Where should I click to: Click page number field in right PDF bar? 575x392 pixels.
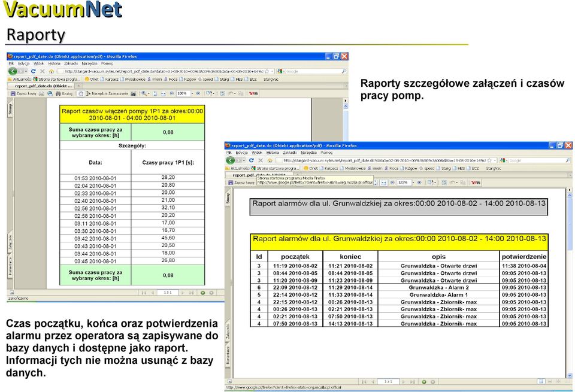pos(388,382)
